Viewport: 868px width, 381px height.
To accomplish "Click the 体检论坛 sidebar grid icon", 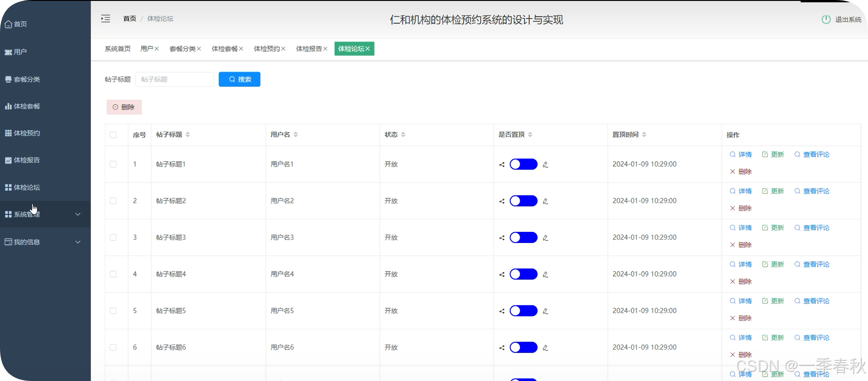I will coord(8,187).
